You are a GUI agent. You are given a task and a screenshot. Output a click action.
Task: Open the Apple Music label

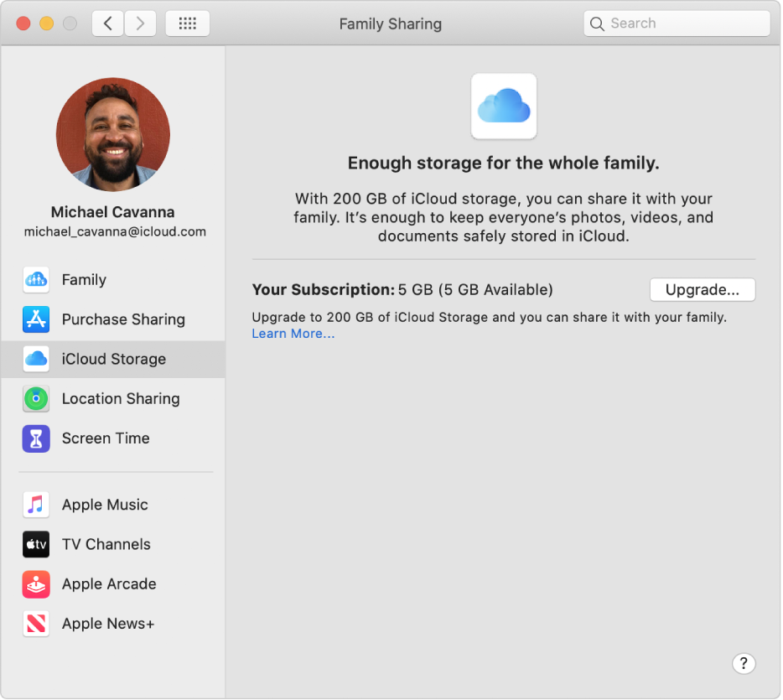[105, 505]
